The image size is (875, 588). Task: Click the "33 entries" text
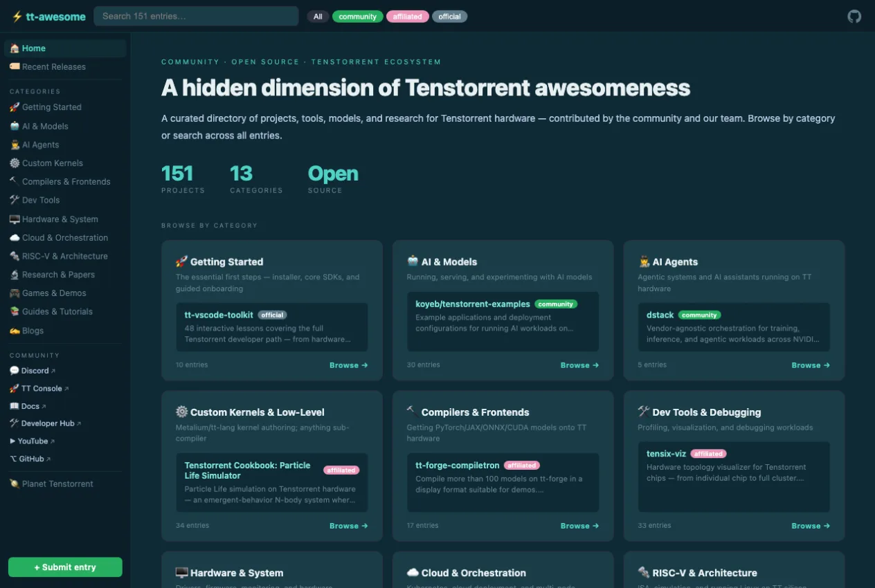click(x=655, y=526)
